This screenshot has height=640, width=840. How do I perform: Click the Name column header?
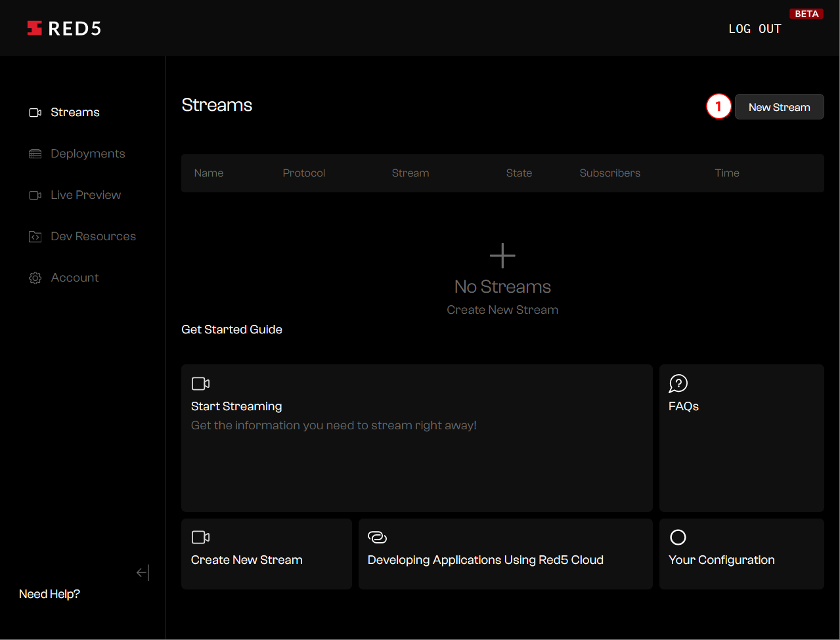pyautogui.click(x=209, y=173)
